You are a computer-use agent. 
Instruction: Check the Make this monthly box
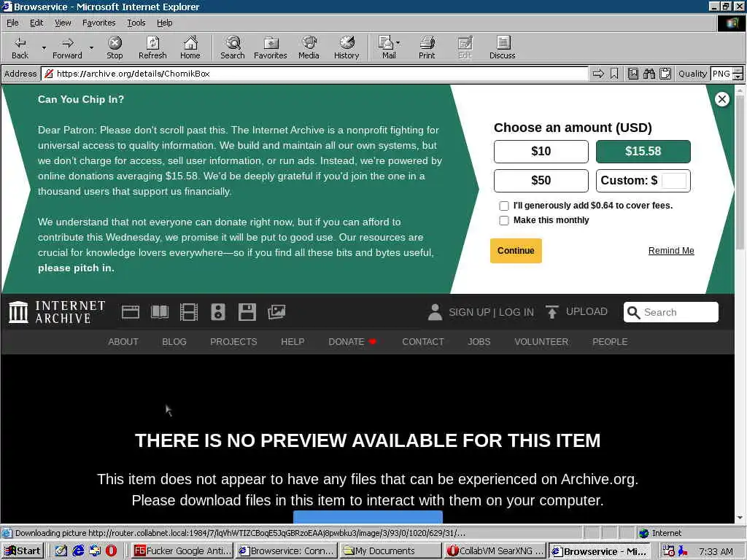pyautogui.click(x=503, y=220)
